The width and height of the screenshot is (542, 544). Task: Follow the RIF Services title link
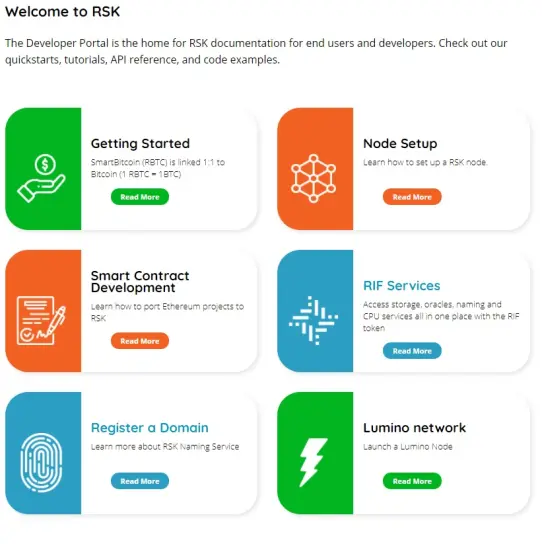pyautogui.click(x=401, y=286)
